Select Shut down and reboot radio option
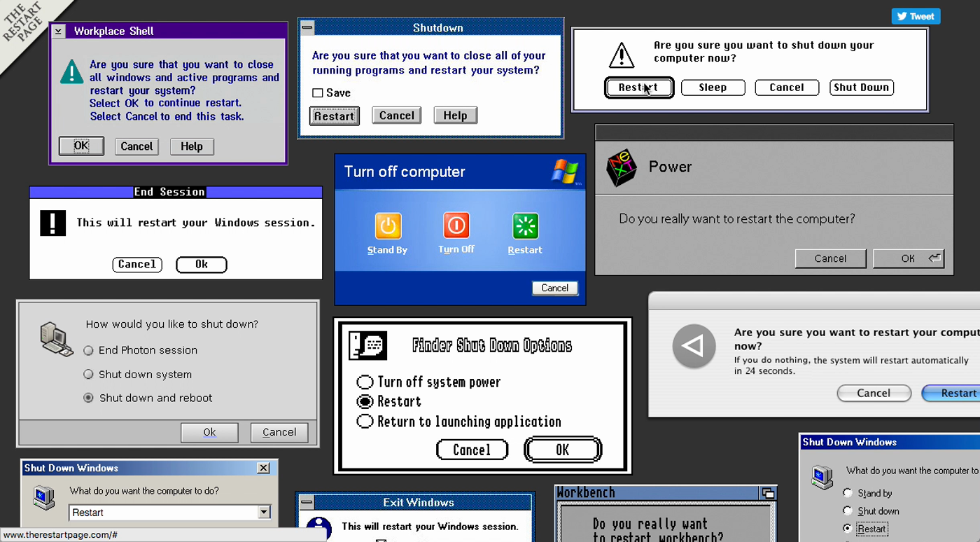The width and height of the screenshot is (980, 542). tap(88, 398)
